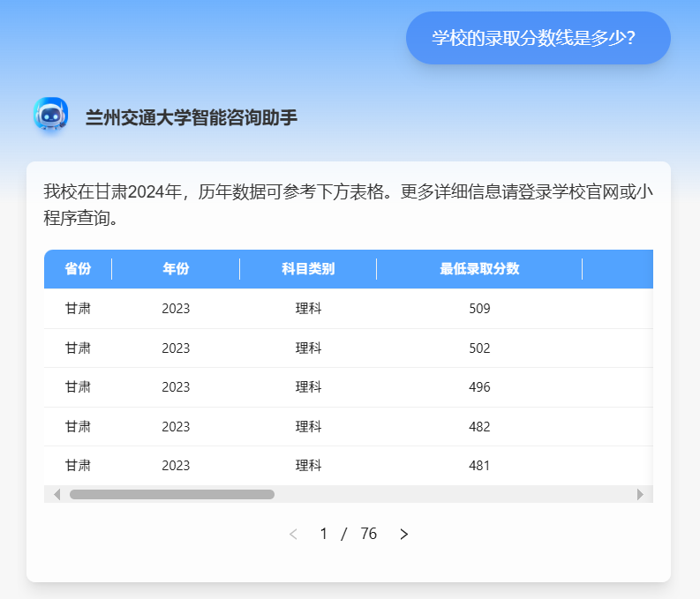This screenshot has height=599, width=700.
Task: Click the current page number 1
Action: click(324, 534)
